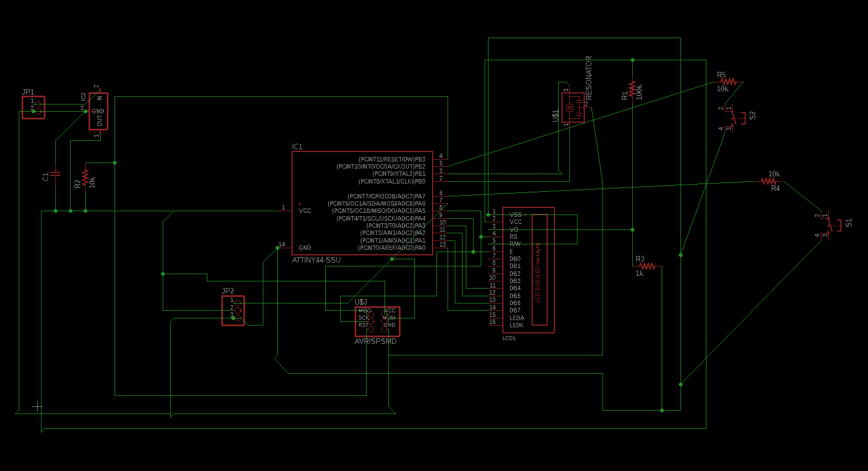868x471 pixels.
Task: Select the LCD 2x16 display outline
Action: 528,270
